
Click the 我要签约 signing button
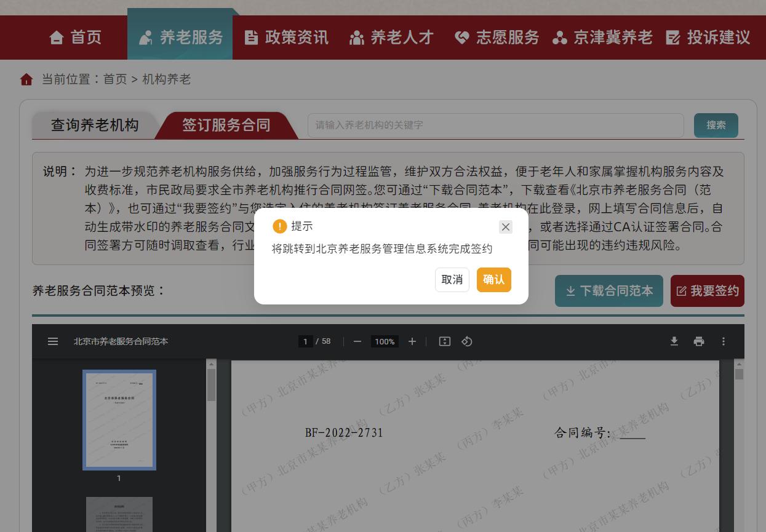point(708,291)
